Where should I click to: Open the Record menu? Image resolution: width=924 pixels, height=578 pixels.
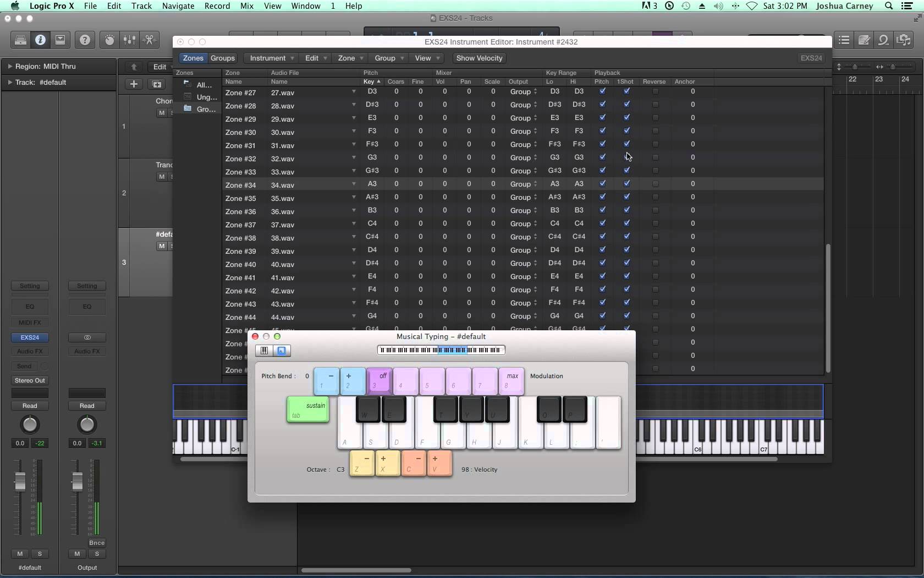pyautogui.click(x=217, y=6)
